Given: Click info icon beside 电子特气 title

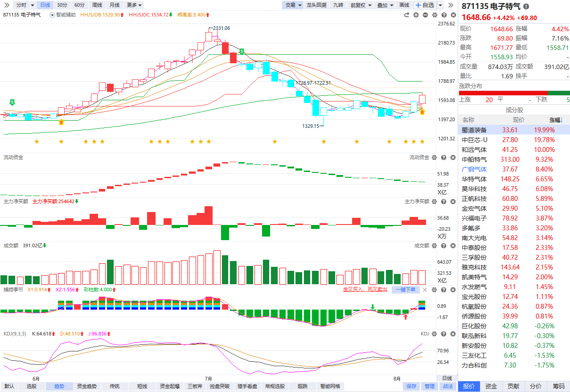Looking at the screenshot, I should pyautogui.click(x=526, y=6).
